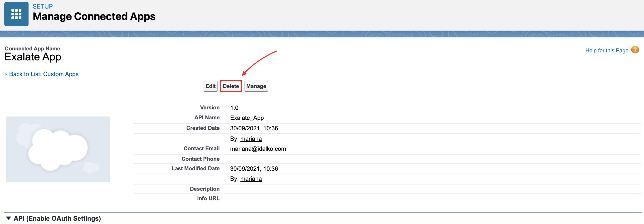This screenshot has width=644, height=224.
Task: Click the Contact Phone field label
Action: coord(200,159)
